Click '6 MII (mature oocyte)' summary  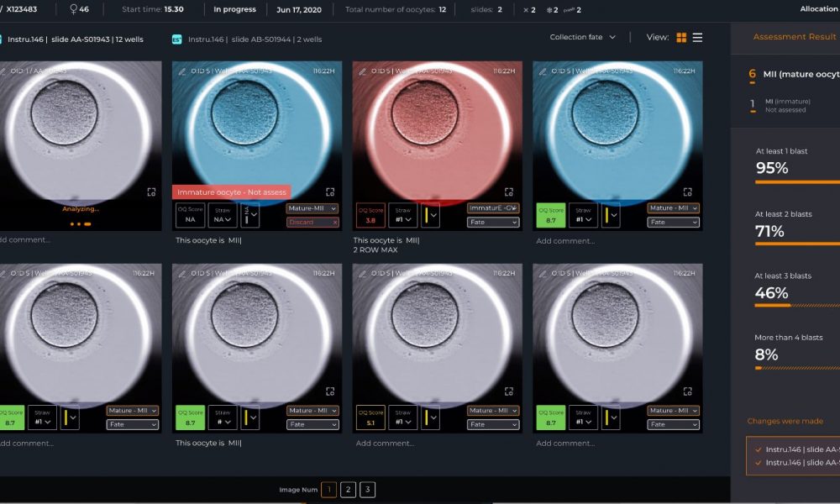(x=794, y=75)
